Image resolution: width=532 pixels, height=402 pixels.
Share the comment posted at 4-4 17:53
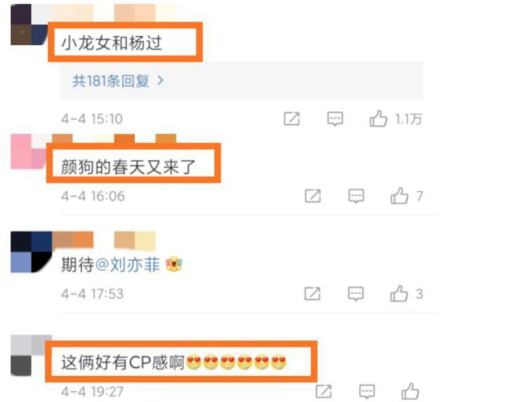[x=312, y=294]
